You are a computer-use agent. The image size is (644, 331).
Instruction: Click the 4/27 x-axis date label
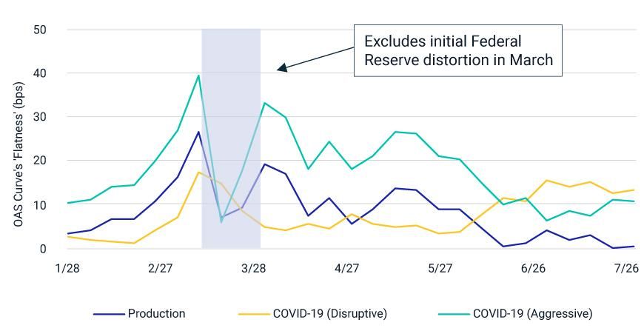pos(347,268)
